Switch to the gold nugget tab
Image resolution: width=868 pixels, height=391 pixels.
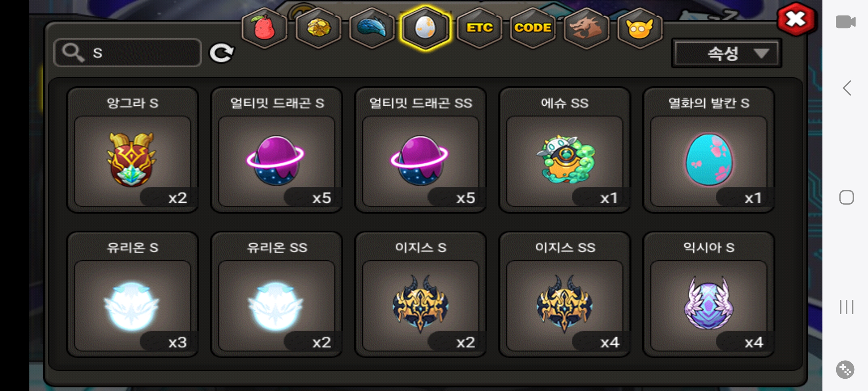click(x=318, y=28)
